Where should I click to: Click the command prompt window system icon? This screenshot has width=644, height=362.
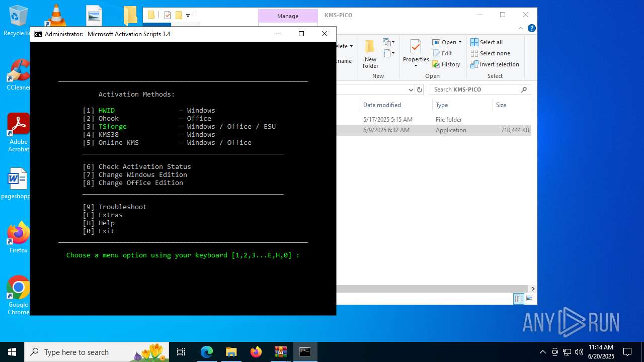coord(38,34)
